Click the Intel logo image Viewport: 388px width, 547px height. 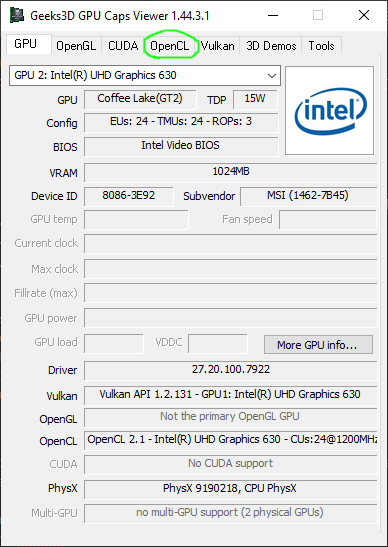click(329, 111)
